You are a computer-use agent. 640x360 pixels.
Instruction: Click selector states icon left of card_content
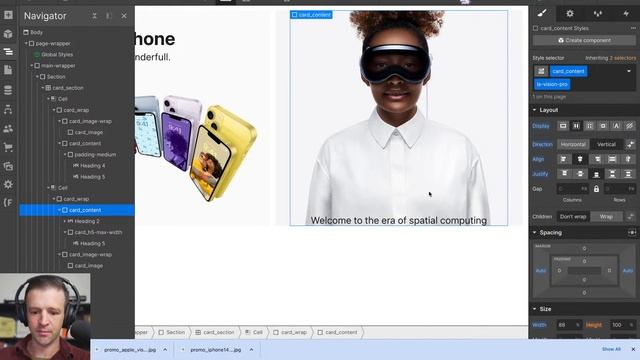pyautogui.click(x=541, y=71)
